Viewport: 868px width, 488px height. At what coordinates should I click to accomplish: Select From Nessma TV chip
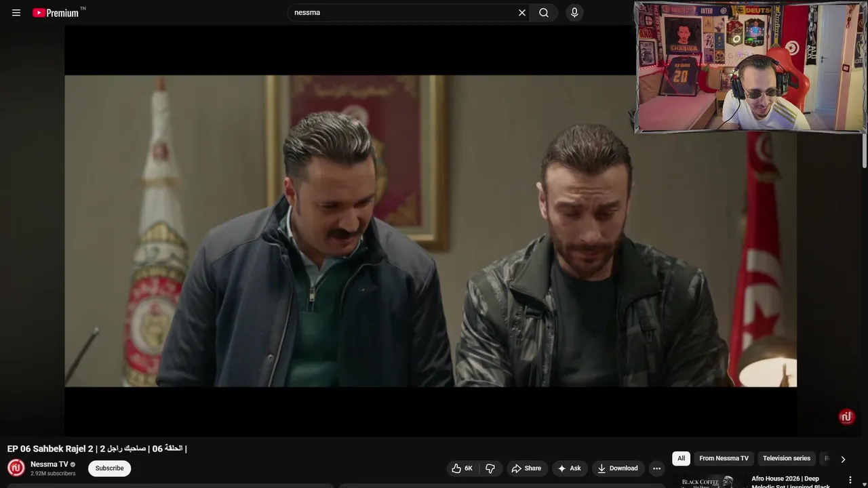point(724,459)
